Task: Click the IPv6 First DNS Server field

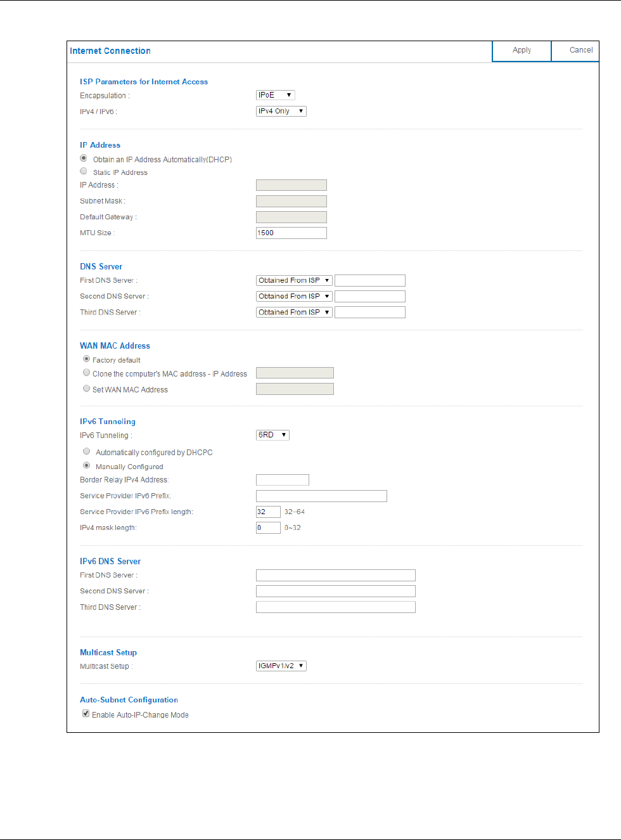Action: coord(336,575)
